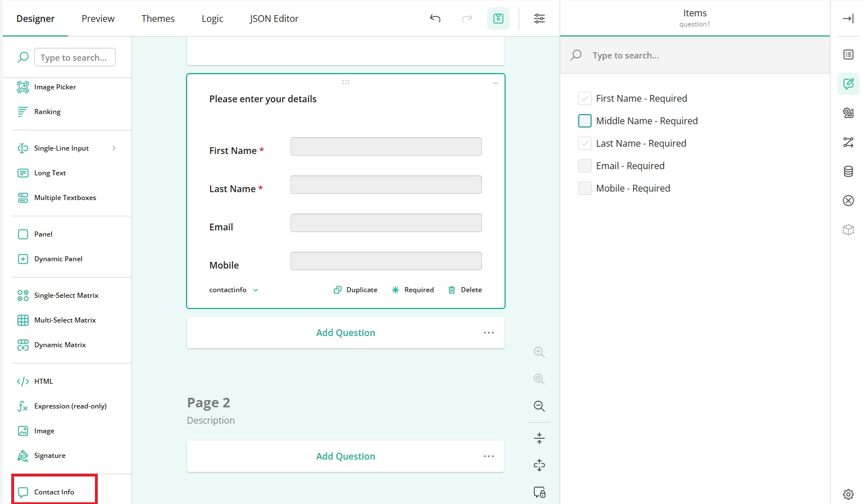Check Middle Name - Required checkbox
The image size is (863, 504).
coord(585,121)
